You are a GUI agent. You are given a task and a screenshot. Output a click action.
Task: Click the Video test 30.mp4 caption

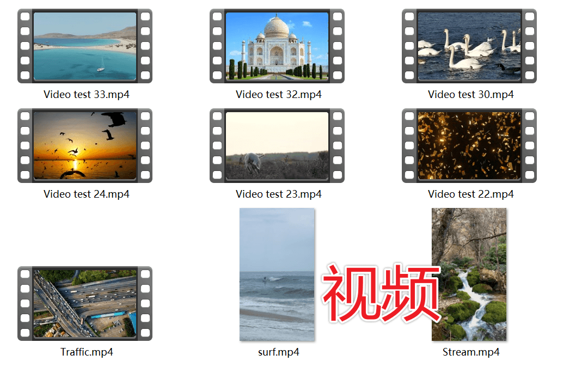point(470,94)
